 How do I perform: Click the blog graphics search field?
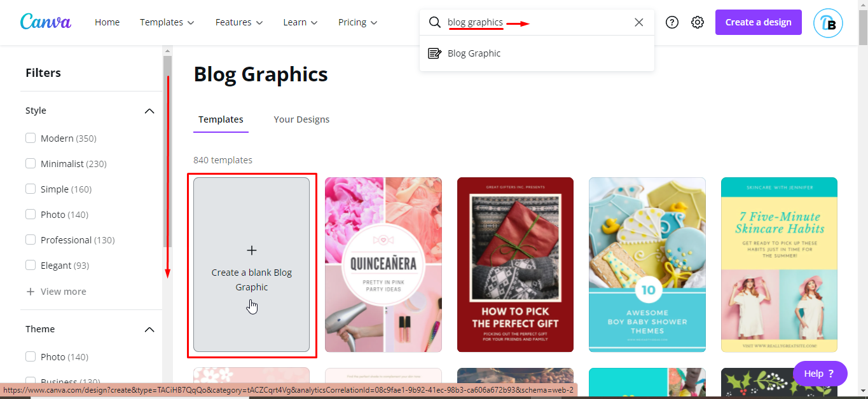point(538,22)
